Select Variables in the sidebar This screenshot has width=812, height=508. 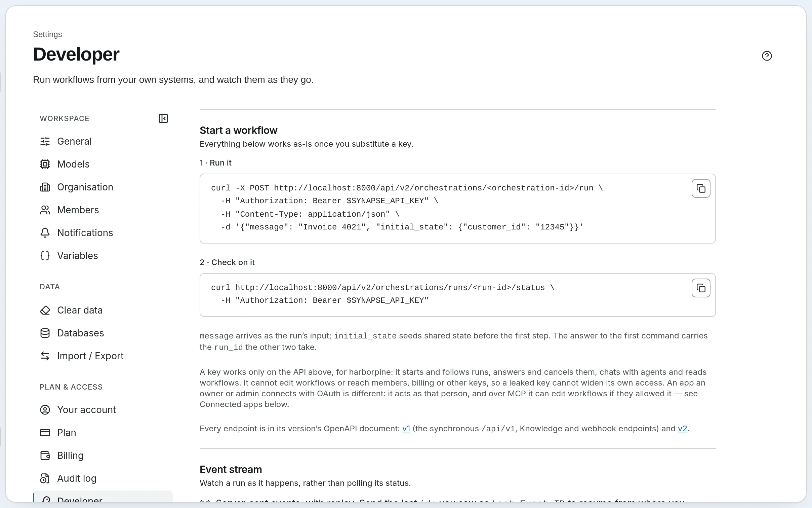(103, 256)
